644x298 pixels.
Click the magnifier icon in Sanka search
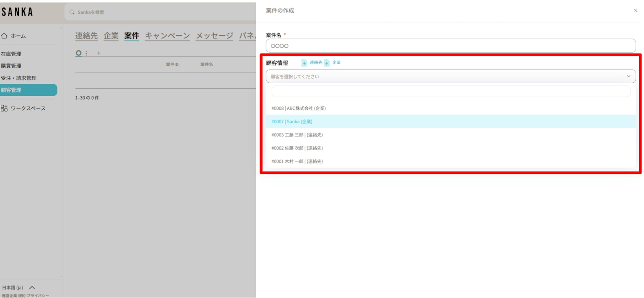[x=72, y=12]
